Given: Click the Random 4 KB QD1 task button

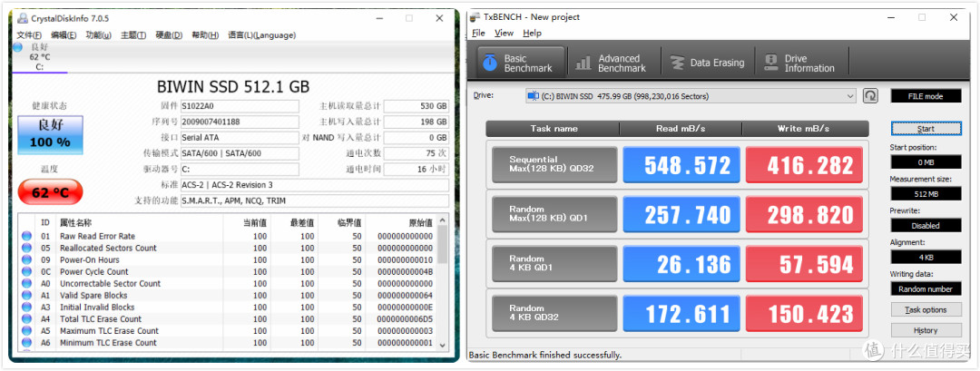Looking at the screenshot, I should click(554, 264).
